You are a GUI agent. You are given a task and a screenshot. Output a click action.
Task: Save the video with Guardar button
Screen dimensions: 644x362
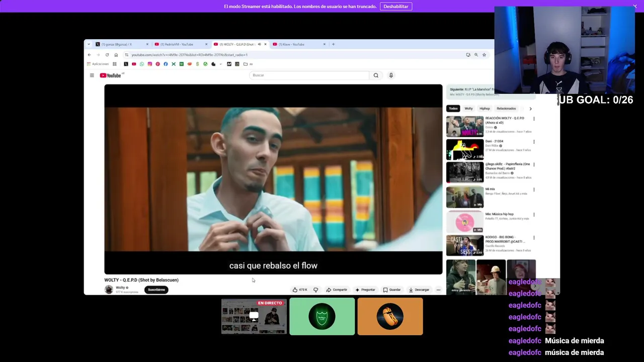pyautogui.click(x=392, y=290)
